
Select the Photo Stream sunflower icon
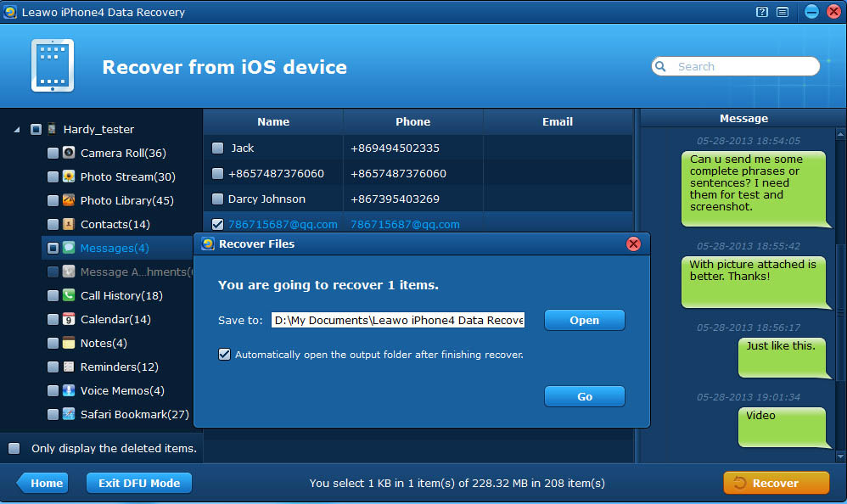(69, 176)
